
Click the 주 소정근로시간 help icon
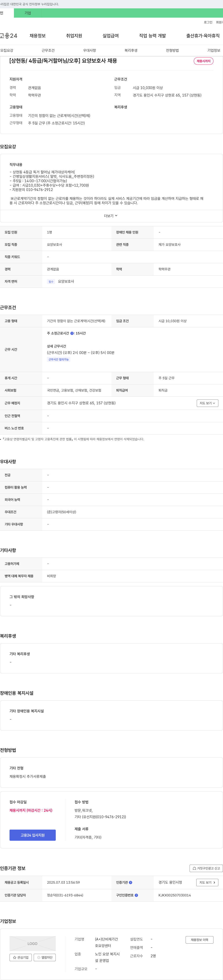pyautogui.click(x=72, y=333)
